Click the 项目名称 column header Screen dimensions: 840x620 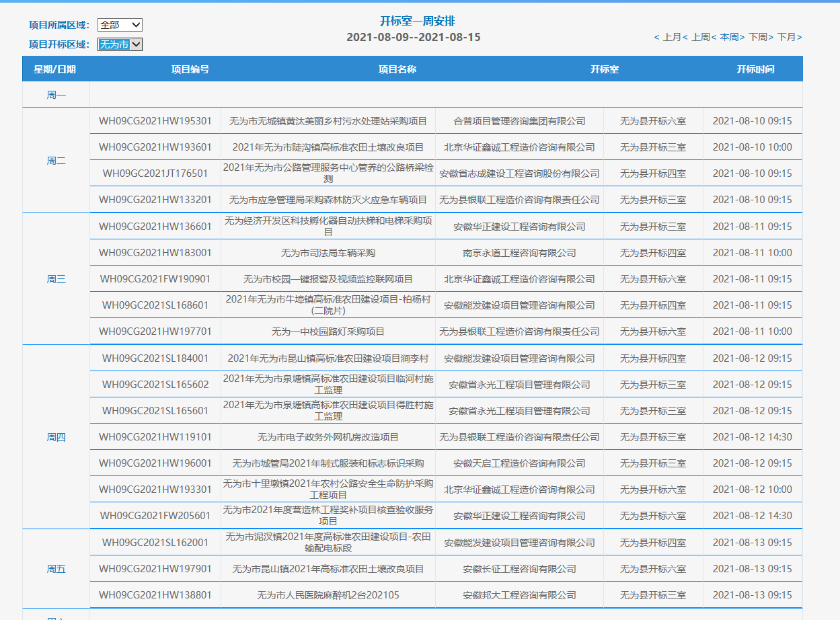[397, 69]
